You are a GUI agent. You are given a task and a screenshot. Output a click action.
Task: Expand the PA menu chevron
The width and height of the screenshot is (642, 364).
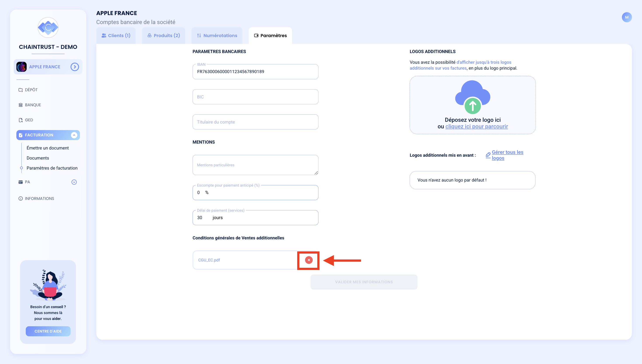coord(74,182)
